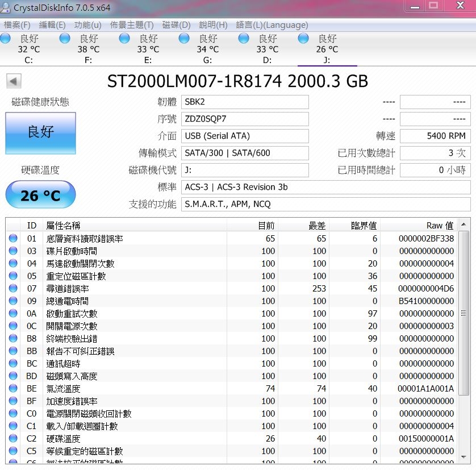Click the 最差 column header
This screenshot has width=476, height=470.
303,226
